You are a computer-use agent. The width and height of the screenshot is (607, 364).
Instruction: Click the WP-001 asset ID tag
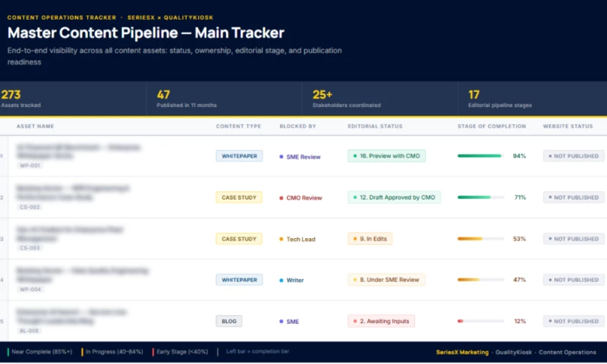tap(30, 165)
